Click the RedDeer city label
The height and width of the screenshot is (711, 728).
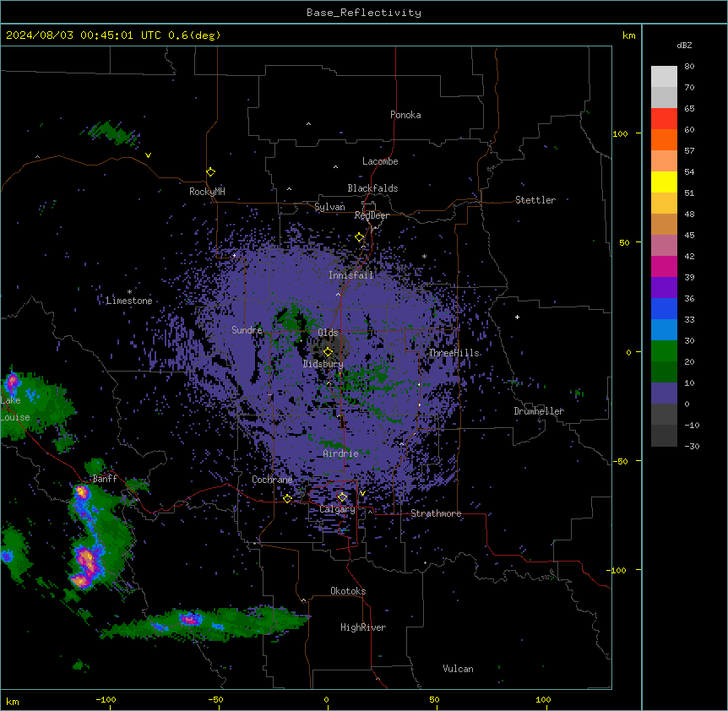tap(372, 215)
